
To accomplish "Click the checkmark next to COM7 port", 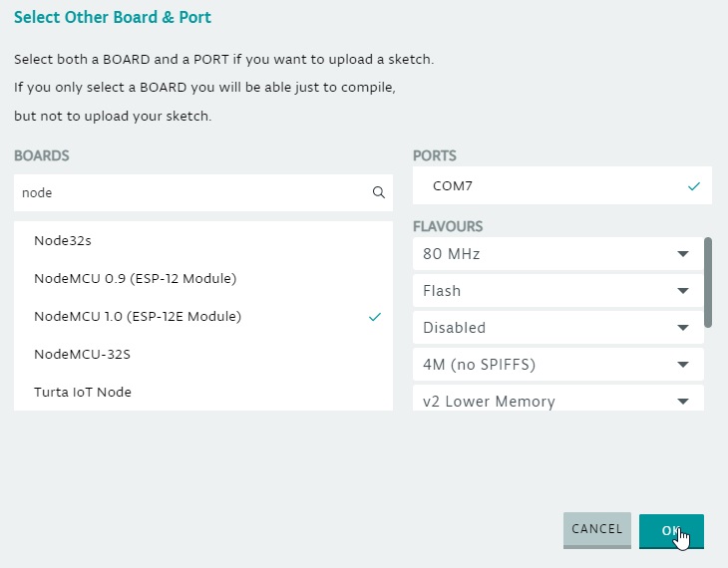I will tap(694, 186).
